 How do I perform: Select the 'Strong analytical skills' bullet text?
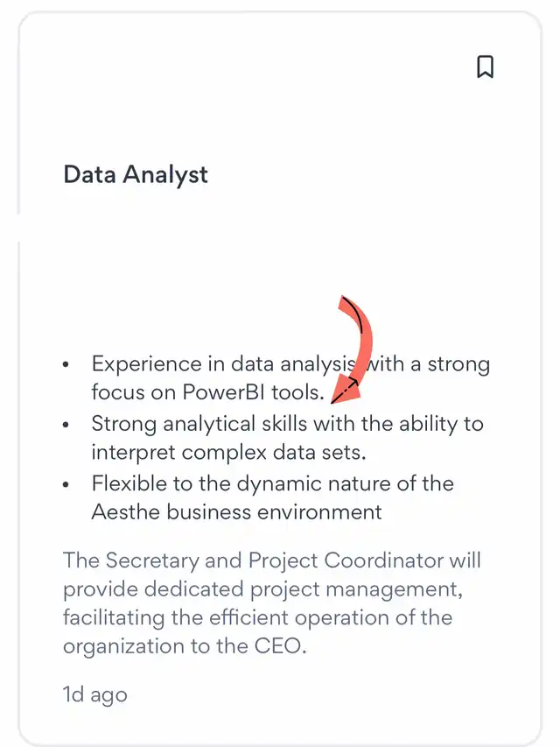[x=287, y=438]
